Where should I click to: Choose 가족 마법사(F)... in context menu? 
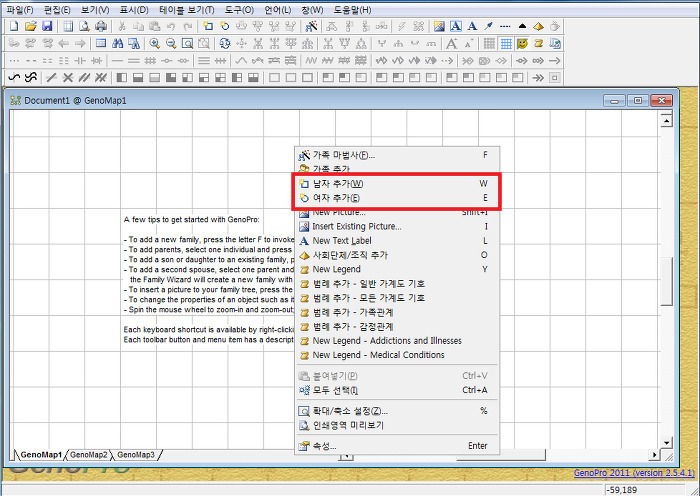click(x=397, y=155)
